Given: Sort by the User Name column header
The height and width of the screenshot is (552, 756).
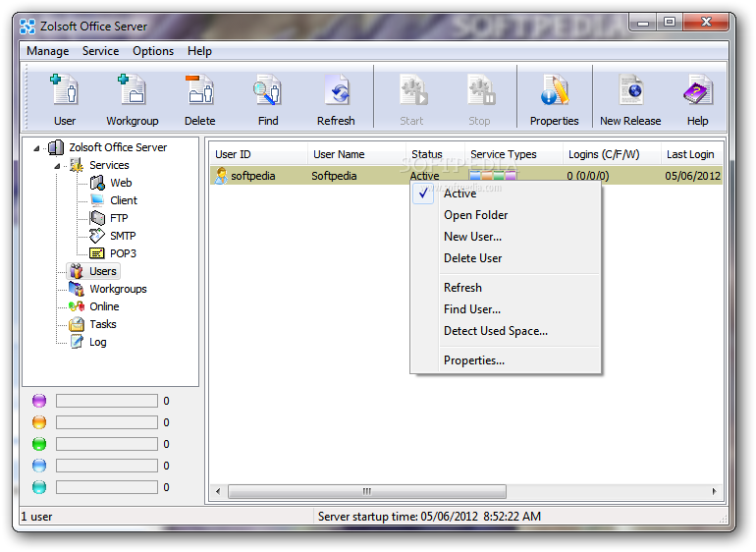Looking at the screenshot, I should 356,154.
